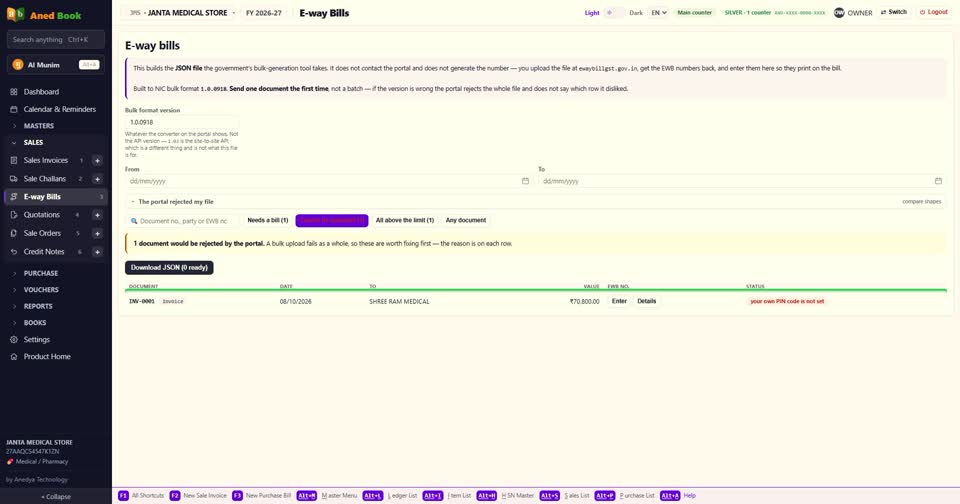The width and height of the screenshot is (960, 504).
Task: Click the Aned Book logo icon
Action: (x=15, y=14)
